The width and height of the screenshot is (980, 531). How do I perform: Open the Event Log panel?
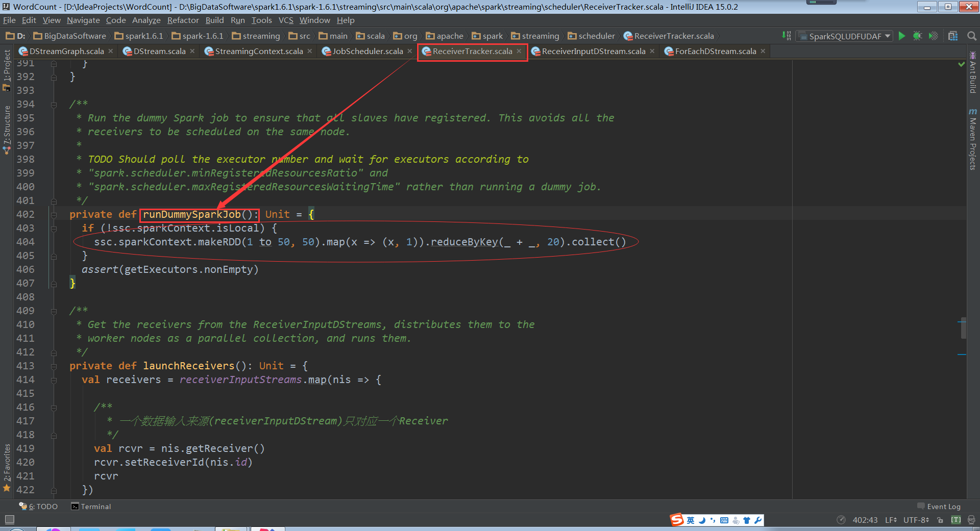click(939, 507)
